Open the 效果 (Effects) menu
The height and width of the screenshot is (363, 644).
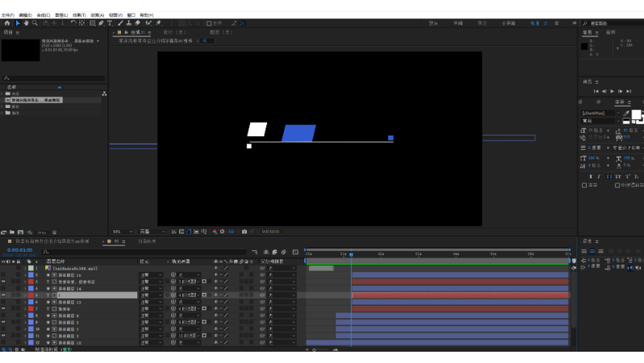(x=78, y=15)
